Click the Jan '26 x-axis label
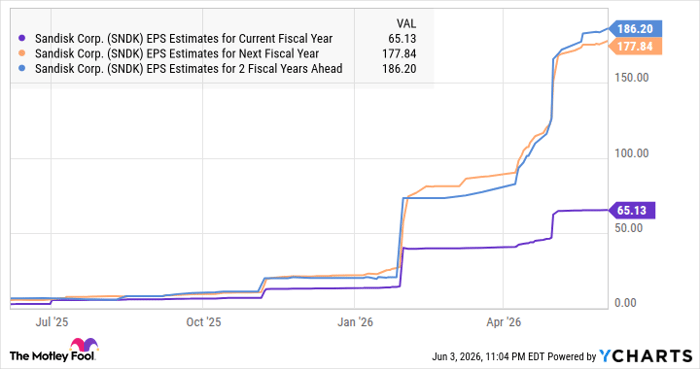Image resolution: width=700 pixels, height=369 pixels. coord(355,322)
